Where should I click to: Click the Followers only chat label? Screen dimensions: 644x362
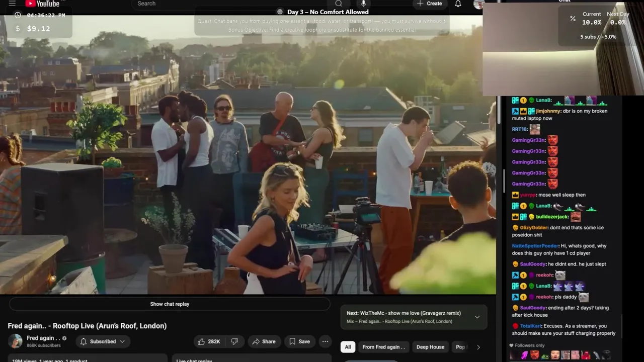pos(530,345)
